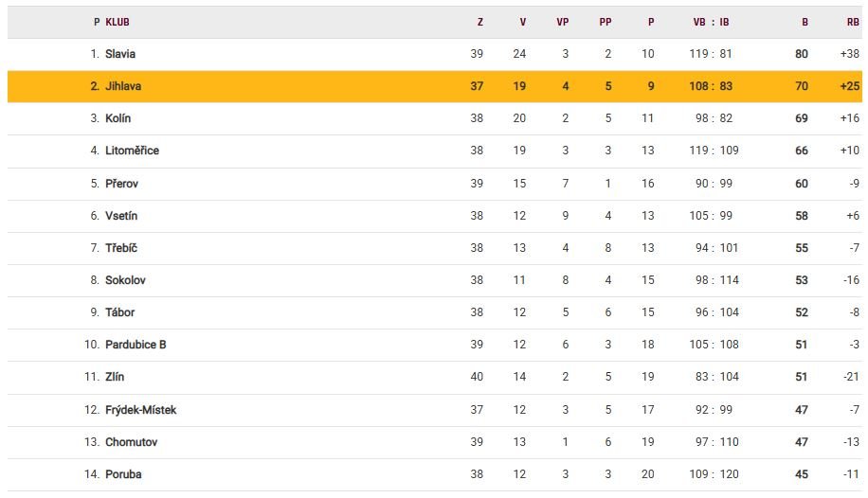This screenshot has height=498, width=868.
Task: Click the VP column header
Action: point(562,22)
